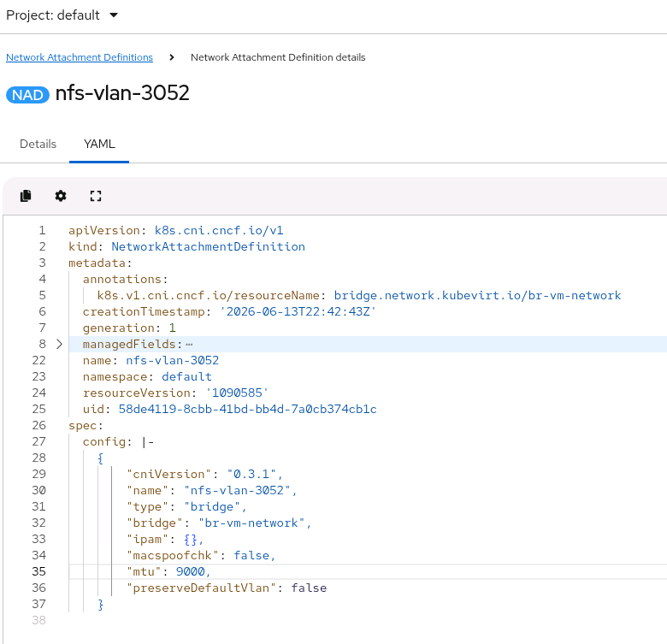667x644 pixels.
Task: Click preserveDefaultVlan value false
Action: [x=309, y=588]
